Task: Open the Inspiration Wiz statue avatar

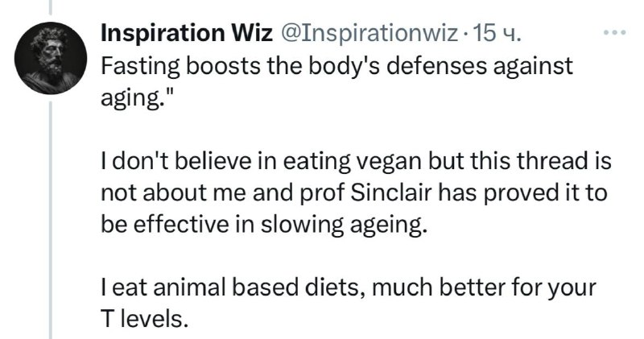Action: tap(51, 58)
